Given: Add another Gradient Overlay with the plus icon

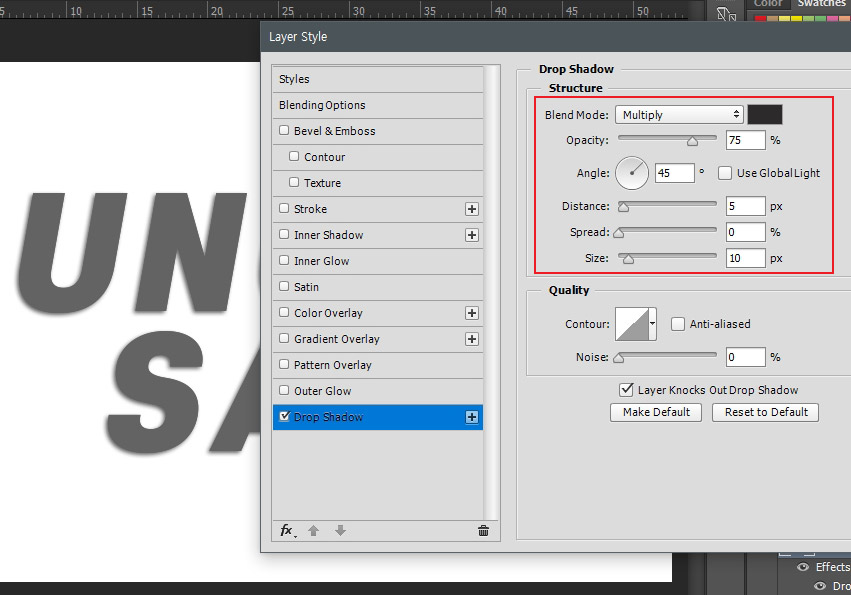Looking at the screenshot, I should click(x=472, y=339).
